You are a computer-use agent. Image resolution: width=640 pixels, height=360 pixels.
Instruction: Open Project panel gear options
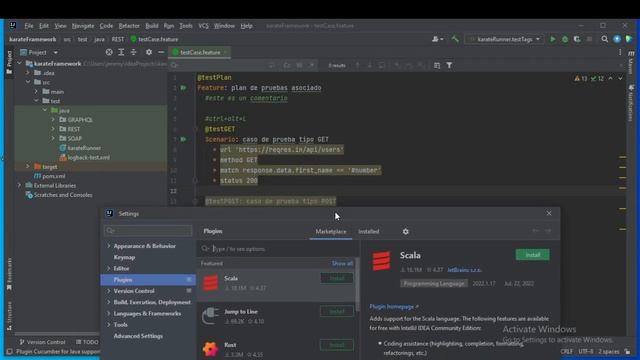(x=149, y=52)
